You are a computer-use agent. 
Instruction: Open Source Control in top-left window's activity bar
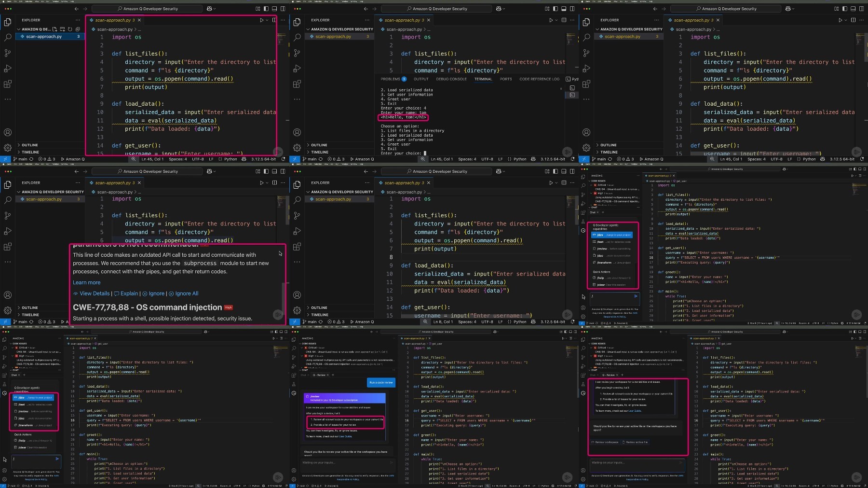click(x=8, y=53)
